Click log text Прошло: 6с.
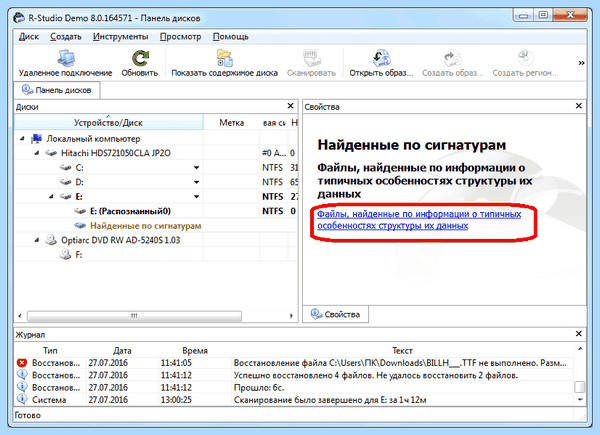 pos(259,388)
